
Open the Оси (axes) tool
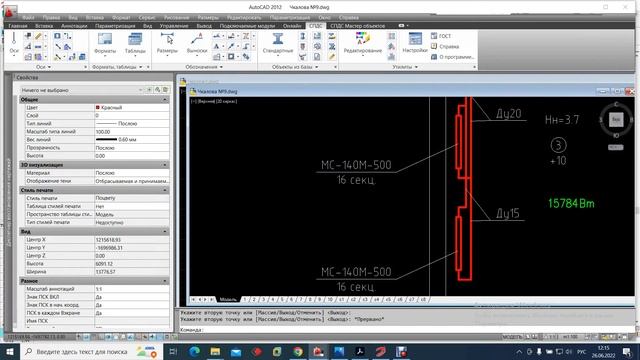pyautogui.click(x=14, y=45)
